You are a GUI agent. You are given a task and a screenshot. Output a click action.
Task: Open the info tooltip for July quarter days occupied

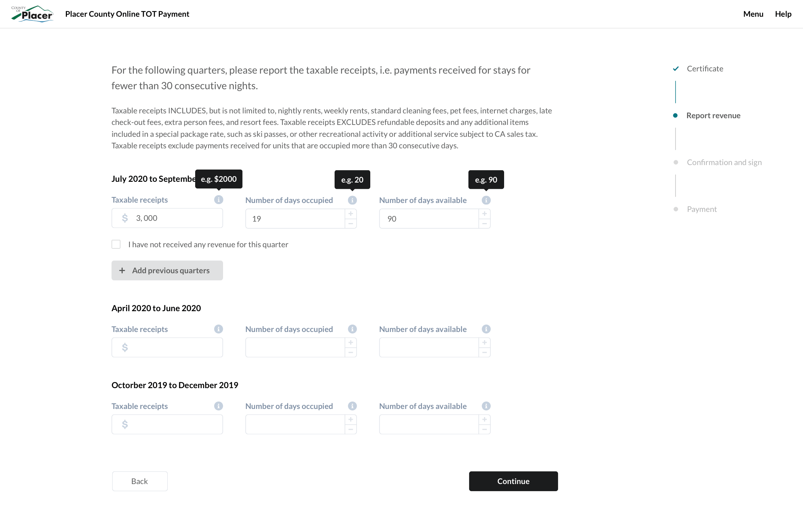(352, 200)
